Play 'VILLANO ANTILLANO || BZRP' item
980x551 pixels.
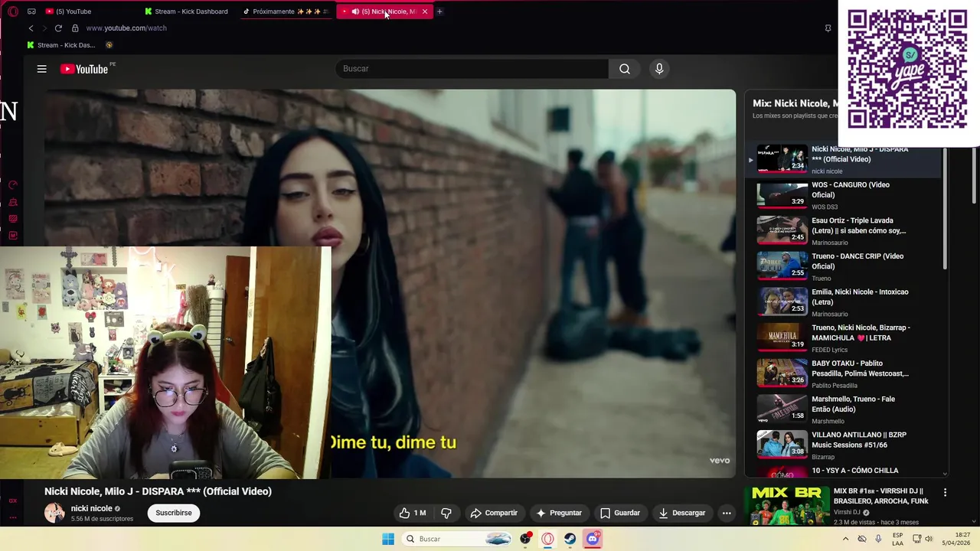[x=842, y=445]
